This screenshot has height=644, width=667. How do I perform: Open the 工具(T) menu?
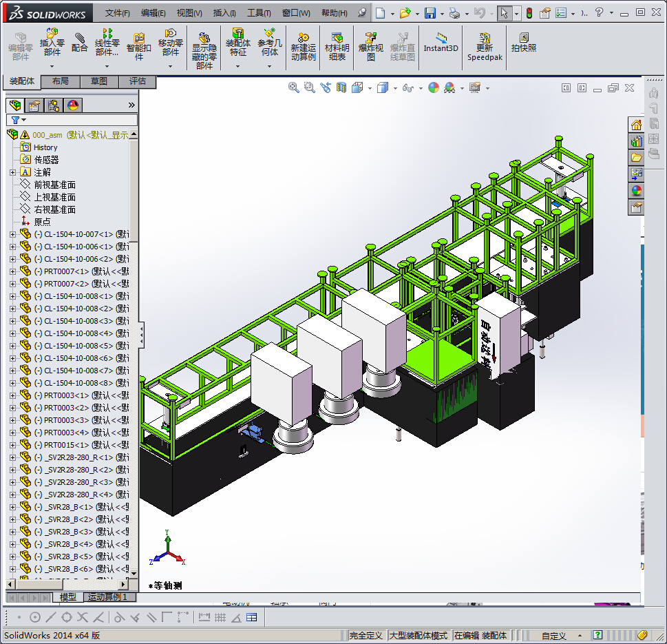click(259, 13)
